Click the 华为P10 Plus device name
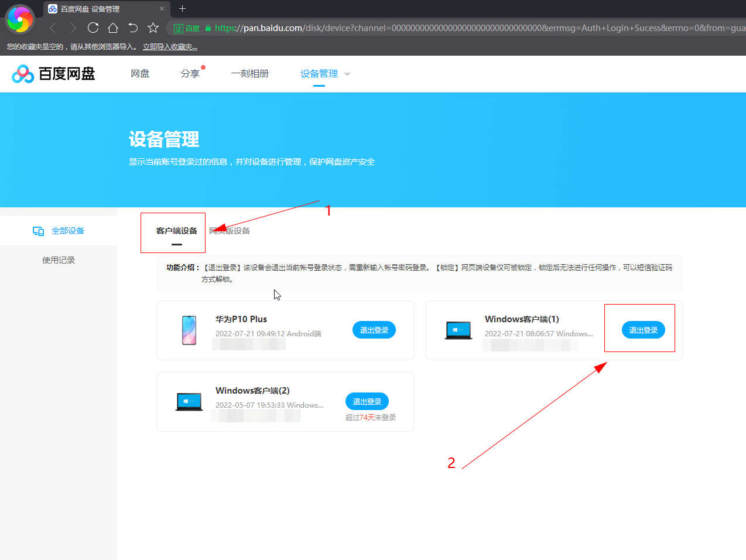Screen dimensions: 746x560 coord(241,319)
